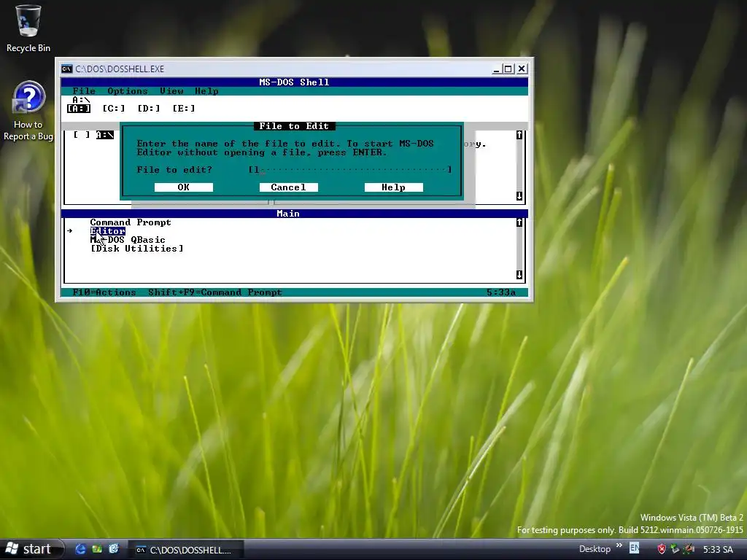
Task: Click the DOSSHELL.EXE window title bar icon
Action: click(x=66, y=69)
